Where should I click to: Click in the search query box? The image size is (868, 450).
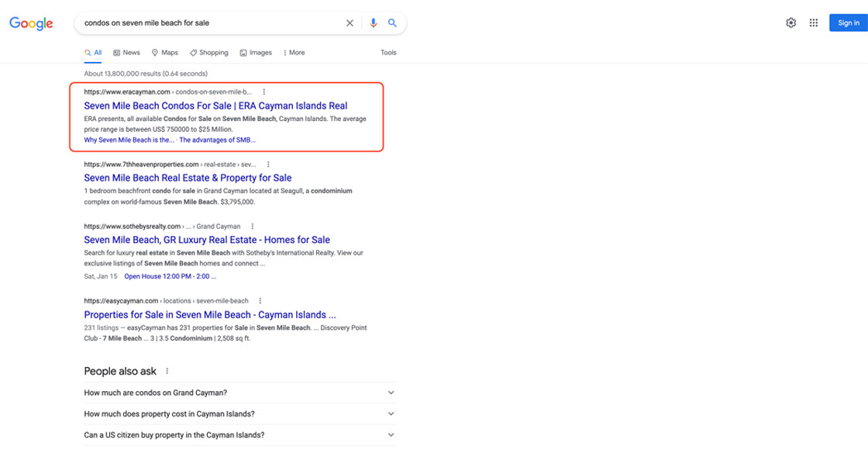pos(210,23)
